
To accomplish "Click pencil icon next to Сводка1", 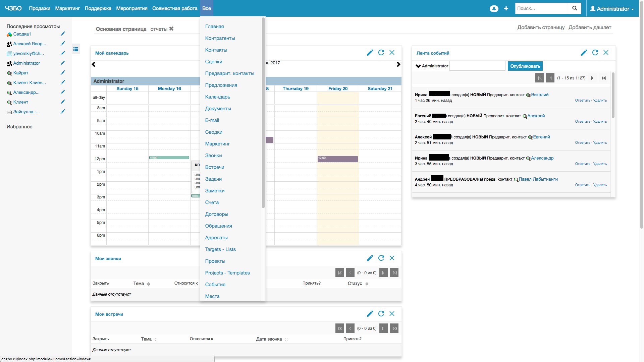I will point(63,34).
